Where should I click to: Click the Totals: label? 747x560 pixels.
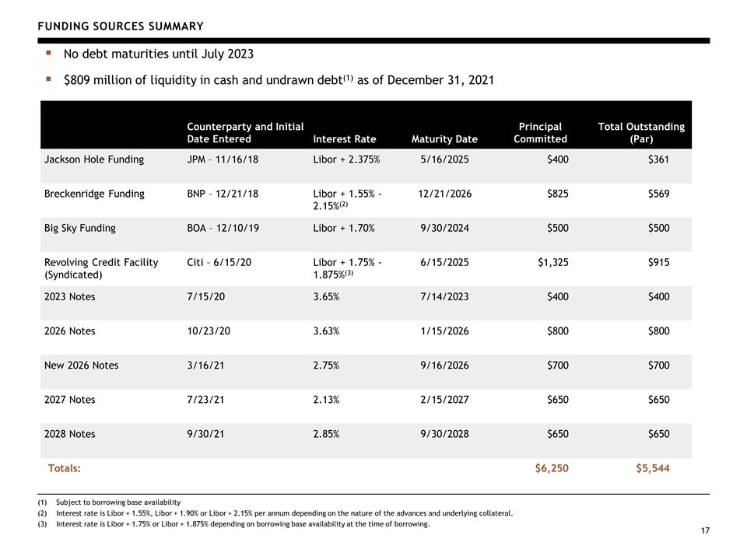pos(65,468)
